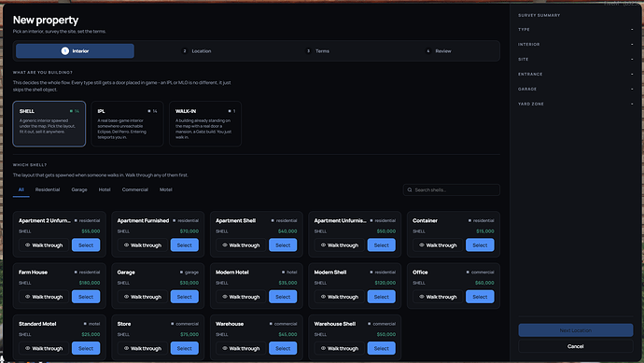
Task: Cancel the new property wizard
Action: coord(576,346)
